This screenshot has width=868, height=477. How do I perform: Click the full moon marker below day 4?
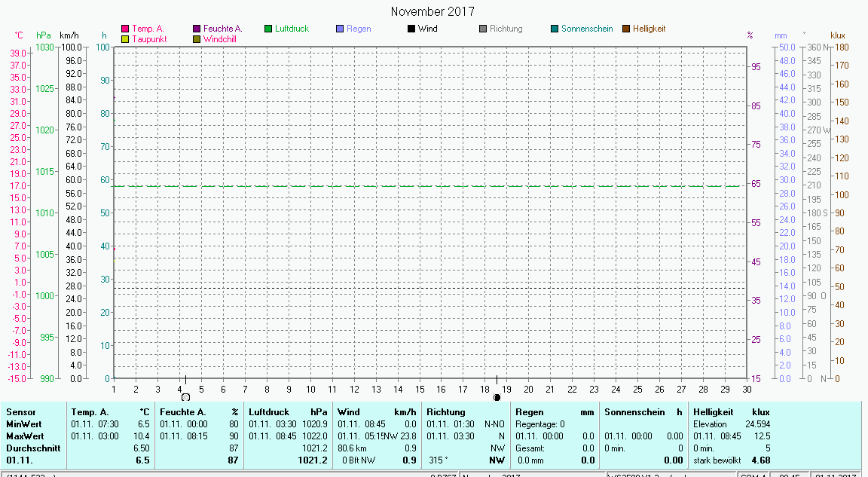pyautogui.click(x=185, y=397)
